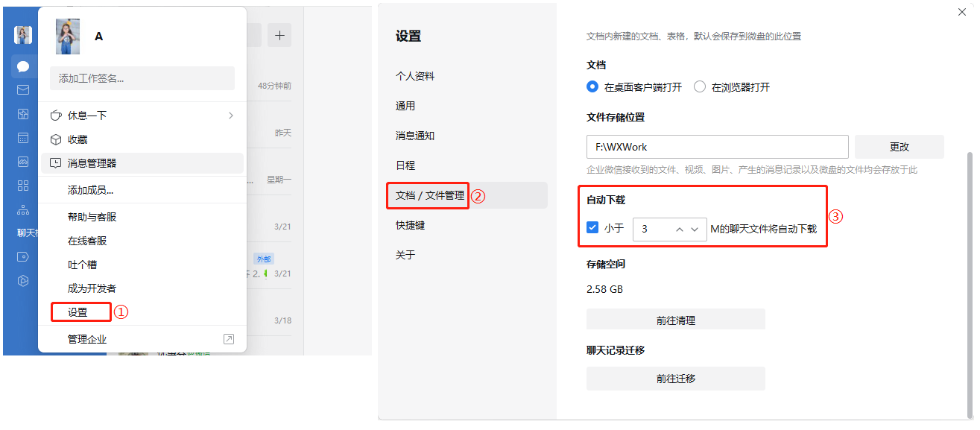Open the image-like icon under the calendar icon
Viewport: 980px width, 430px height.
23,162
